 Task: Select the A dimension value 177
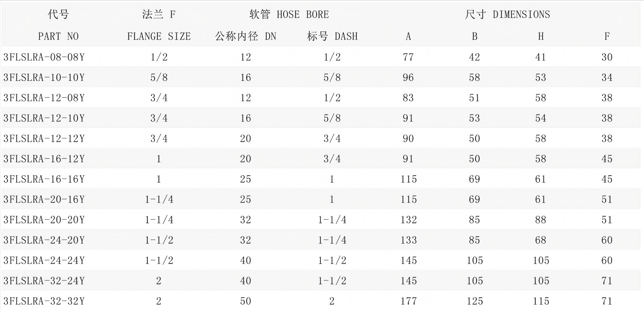pos(408,301)
